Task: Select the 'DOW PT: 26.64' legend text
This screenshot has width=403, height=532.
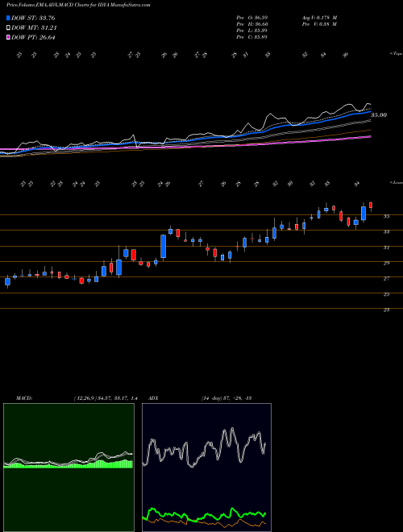Action: click(33, 37)
